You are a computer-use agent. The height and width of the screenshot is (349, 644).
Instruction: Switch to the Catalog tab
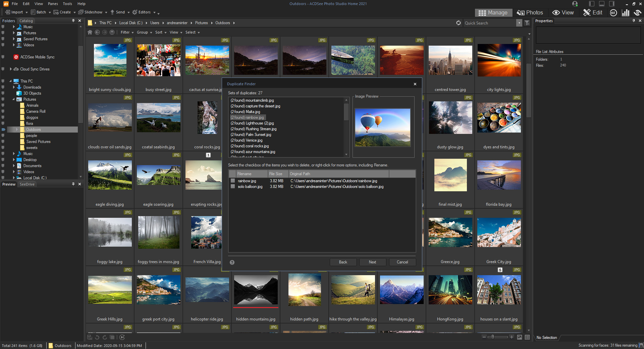(26, 20)
